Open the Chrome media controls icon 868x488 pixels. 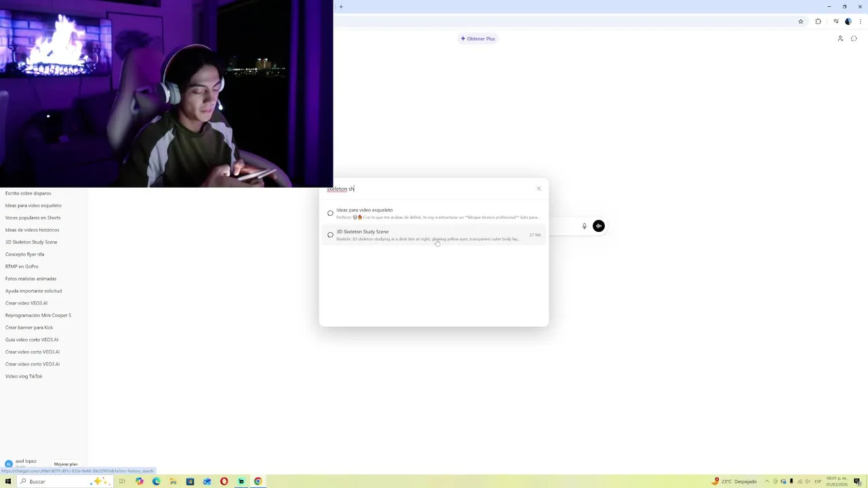(836, 22)
